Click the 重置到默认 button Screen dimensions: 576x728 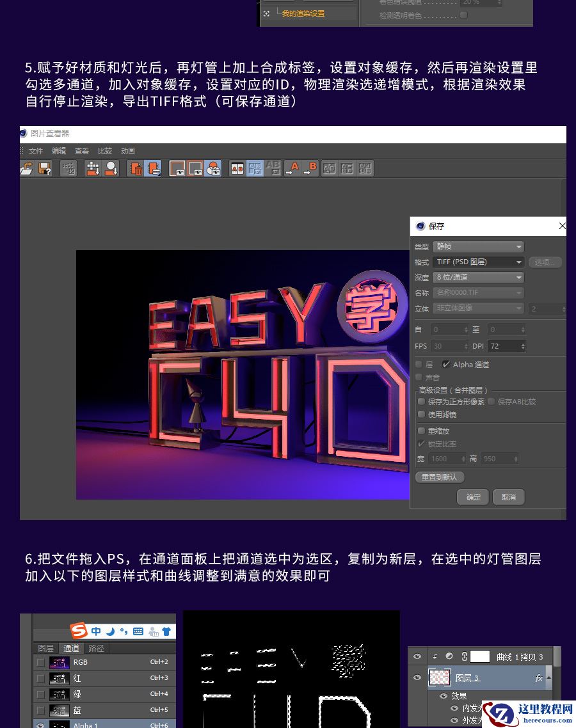tap(440, 477)
